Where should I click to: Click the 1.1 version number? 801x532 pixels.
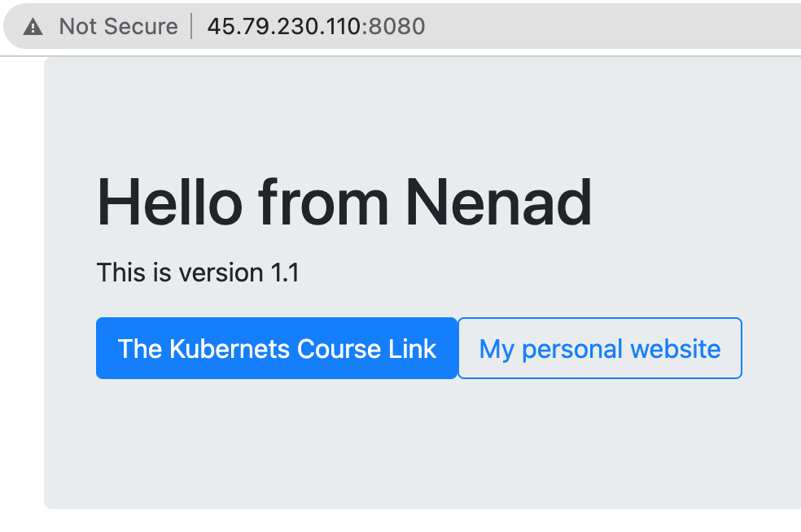click(285, 273)
